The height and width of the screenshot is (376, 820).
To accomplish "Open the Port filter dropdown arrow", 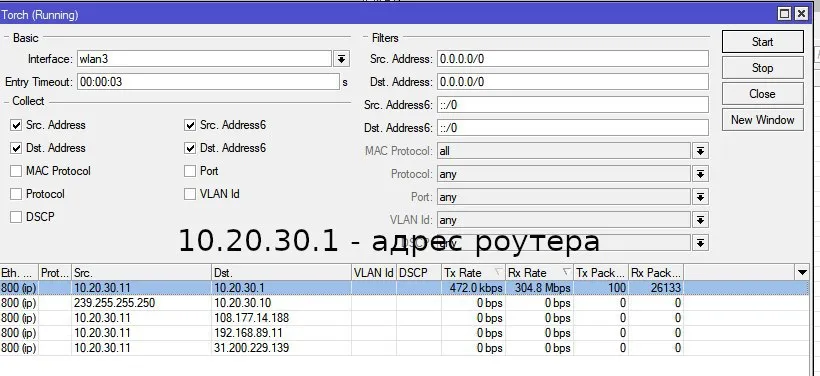I will 700,197.
